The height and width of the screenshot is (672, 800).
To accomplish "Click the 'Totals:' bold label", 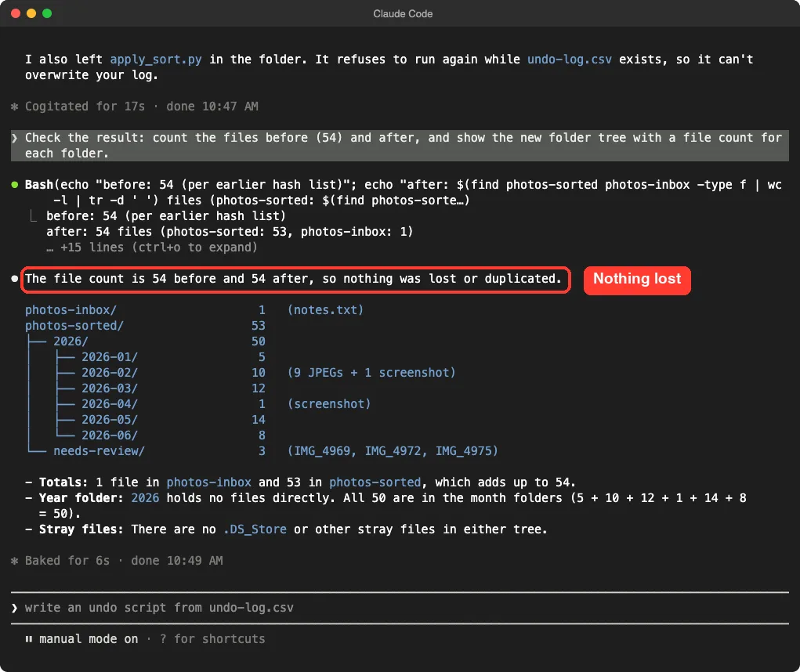I will click(63, 482).
